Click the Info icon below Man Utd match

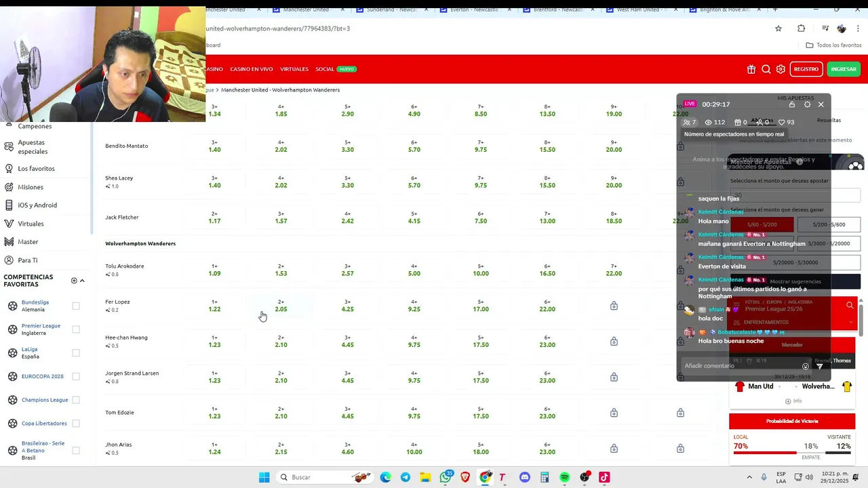tap(788, 401)
